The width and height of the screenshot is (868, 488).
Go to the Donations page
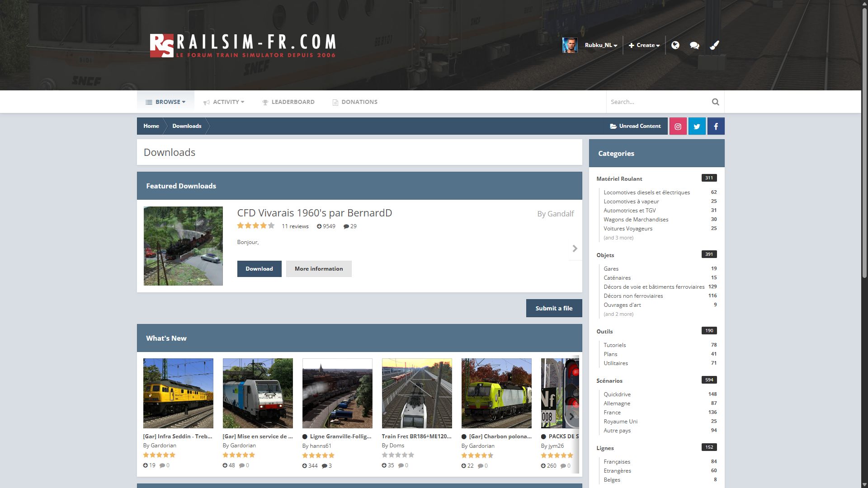tap(355, 102)
